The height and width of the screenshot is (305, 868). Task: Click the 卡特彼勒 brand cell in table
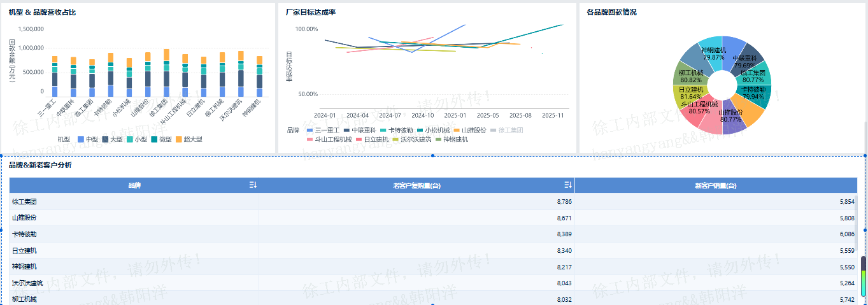(25, 234)
